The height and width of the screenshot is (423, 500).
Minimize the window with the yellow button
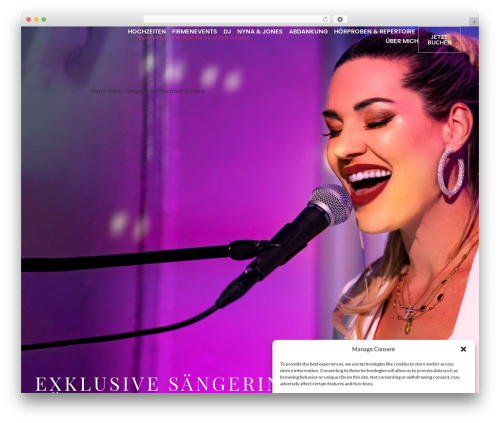point(36,19)
